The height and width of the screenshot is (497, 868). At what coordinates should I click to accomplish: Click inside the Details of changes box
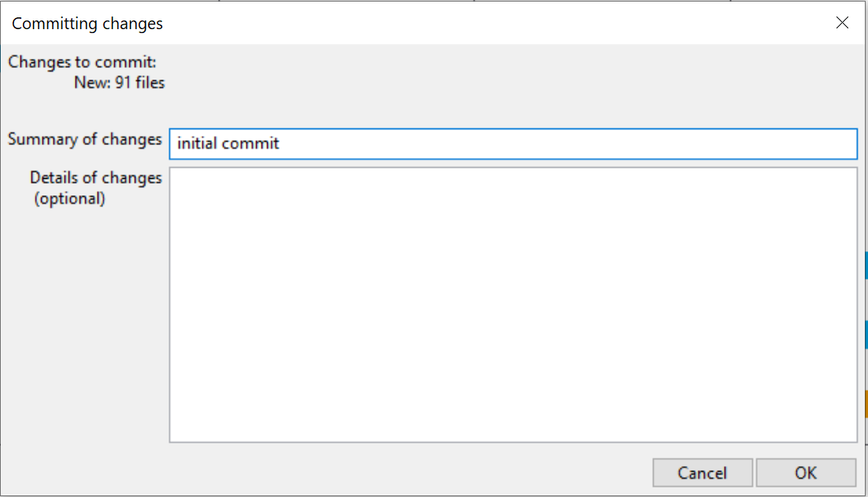(x=512, y=304)
